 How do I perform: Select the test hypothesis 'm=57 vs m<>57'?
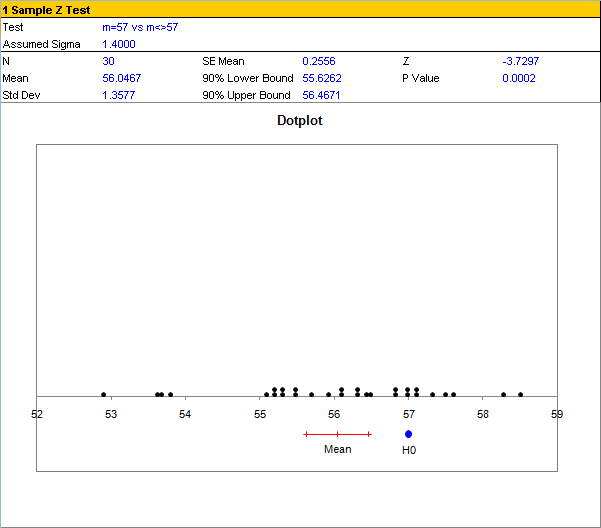tap(140, 27)
